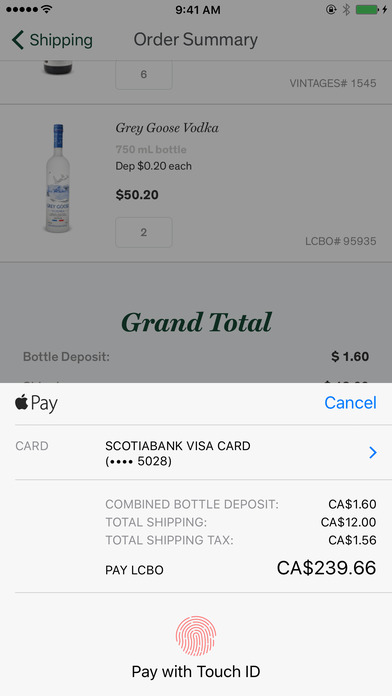
Task: Tap the 9:41 AM clock
Action: [x=198, y=10]
